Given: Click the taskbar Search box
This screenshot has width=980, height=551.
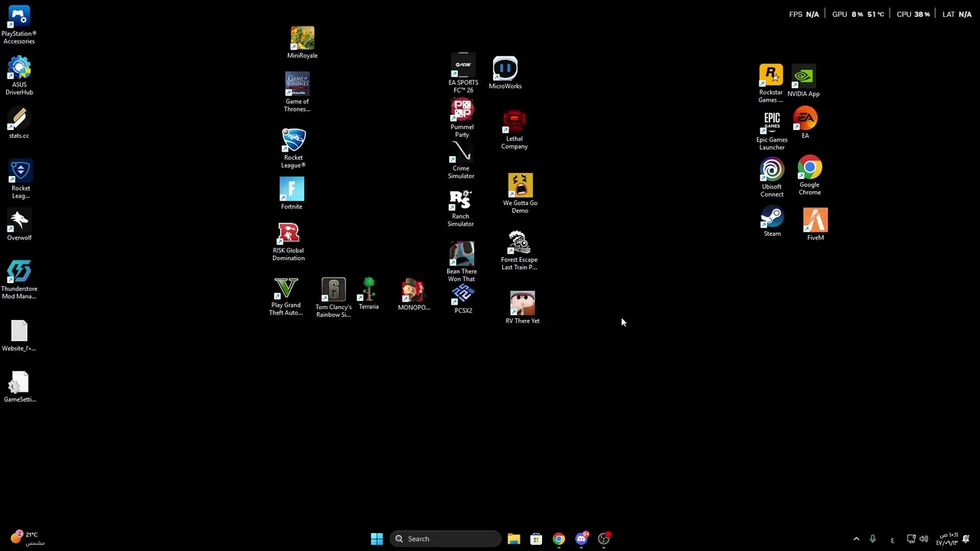Looking at the screenshot, I should click(446, 539).
